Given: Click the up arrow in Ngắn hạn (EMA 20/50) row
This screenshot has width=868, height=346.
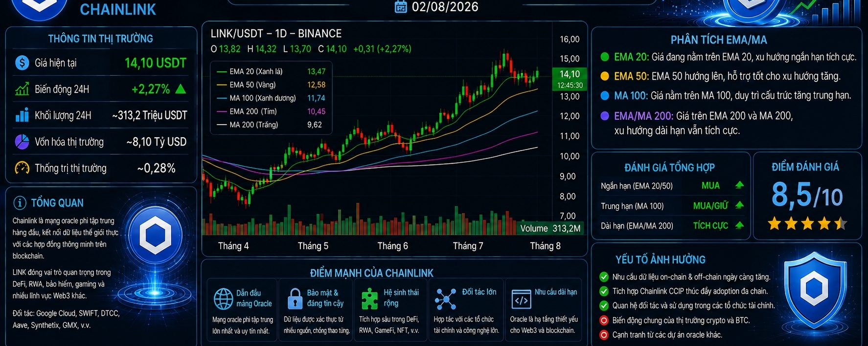Looking at the screenshot, I should point(739,185).
